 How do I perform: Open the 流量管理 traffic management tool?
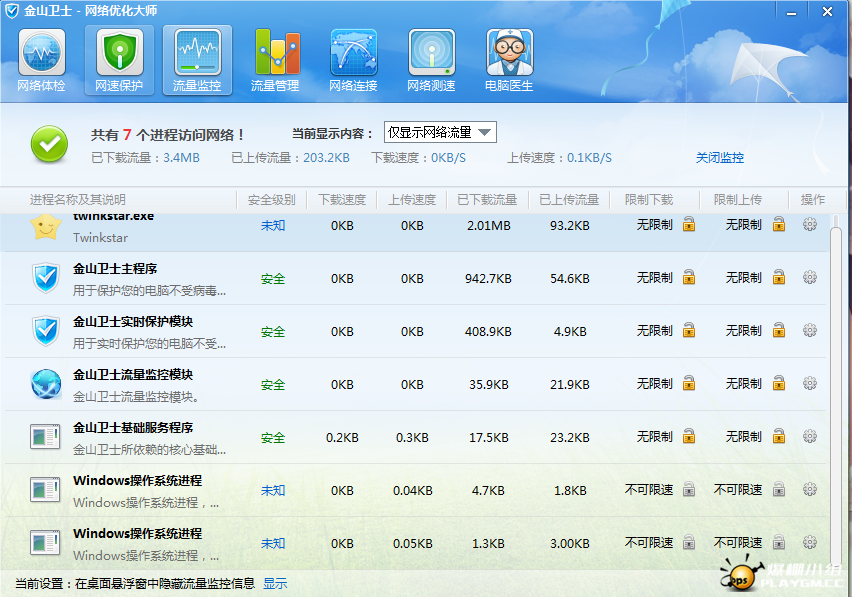[275, 61]
